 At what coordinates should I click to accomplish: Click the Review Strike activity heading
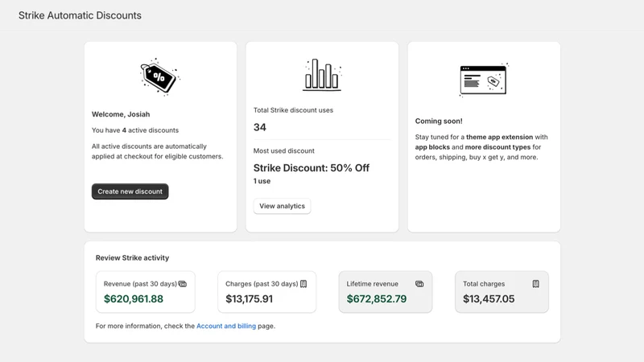[132, 257]
